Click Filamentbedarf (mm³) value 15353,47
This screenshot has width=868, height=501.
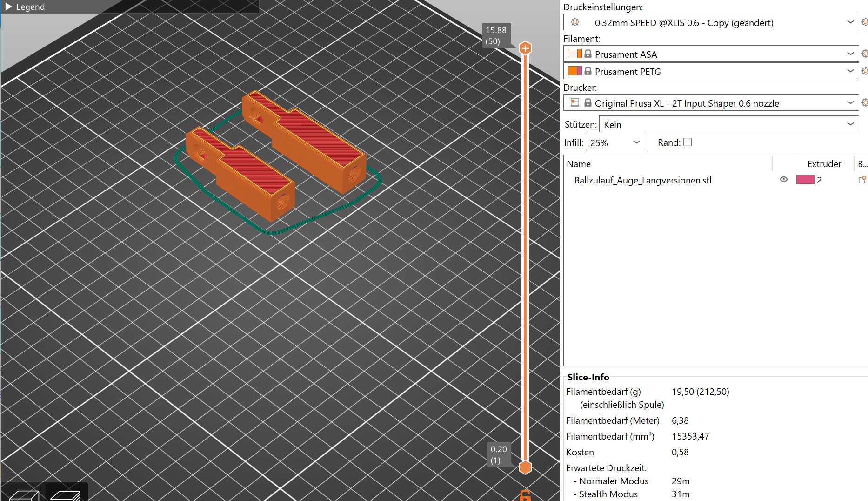click(690, 436)
